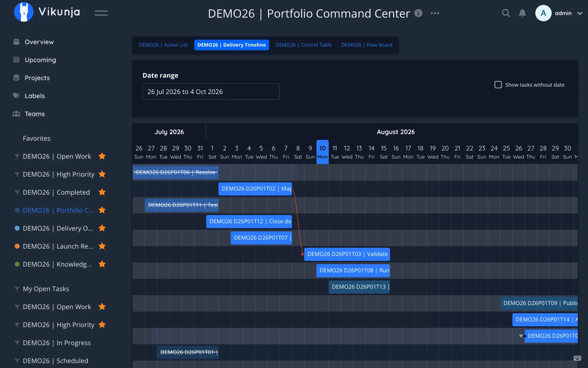Open the Teams page
The height and width of the screenshot is (368, 588).
click(x=35, y=114)
